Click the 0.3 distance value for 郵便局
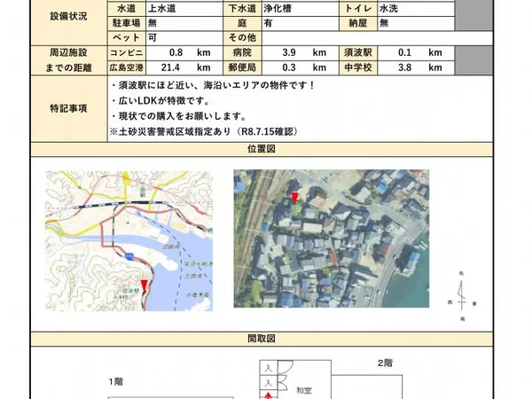532x399 pixels. point(289,67)
